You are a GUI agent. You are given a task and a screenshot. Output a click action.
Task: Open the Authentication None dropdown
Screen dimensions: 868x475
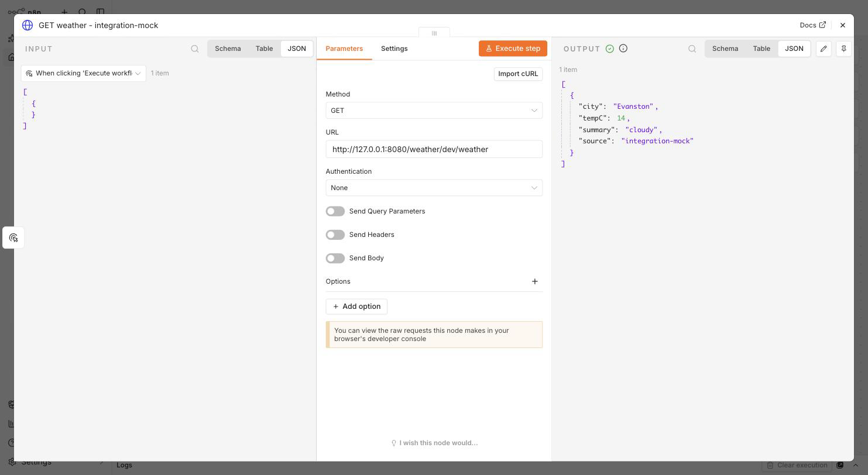(x=434, y=188)
